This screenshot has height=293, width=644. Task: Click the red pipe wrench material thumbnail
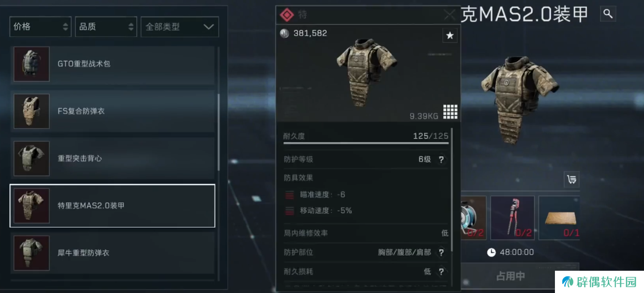click(512, 218)
